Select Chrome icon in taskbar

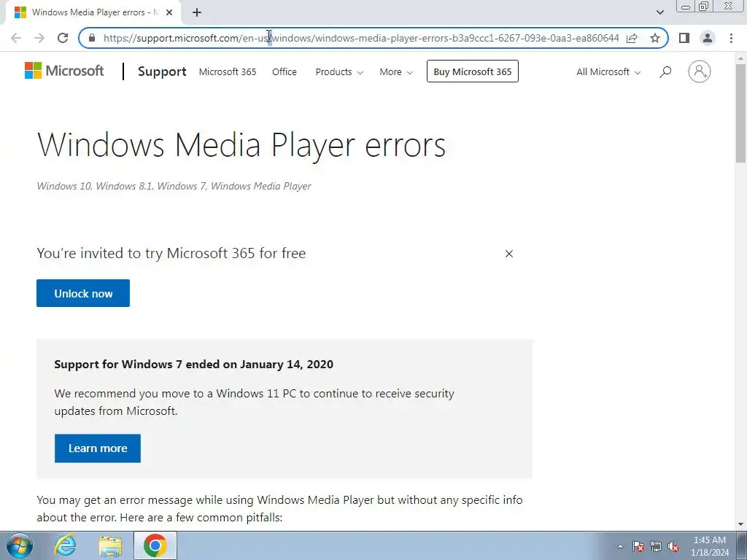[155, 545]
